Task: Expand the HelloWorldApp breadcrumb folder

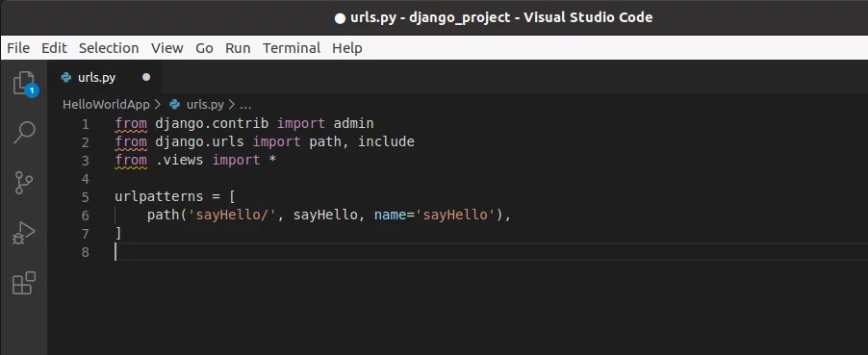Action: tap(106, 104)
